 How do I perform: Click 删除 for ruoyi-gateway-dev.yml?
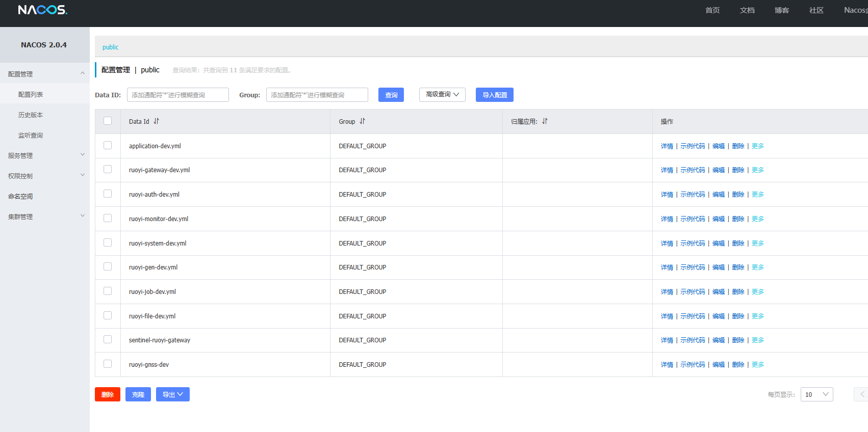[x=738, y=170]
